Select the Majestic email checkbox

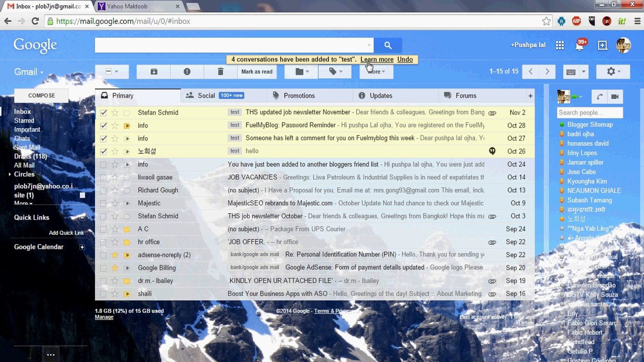point(103,203)
